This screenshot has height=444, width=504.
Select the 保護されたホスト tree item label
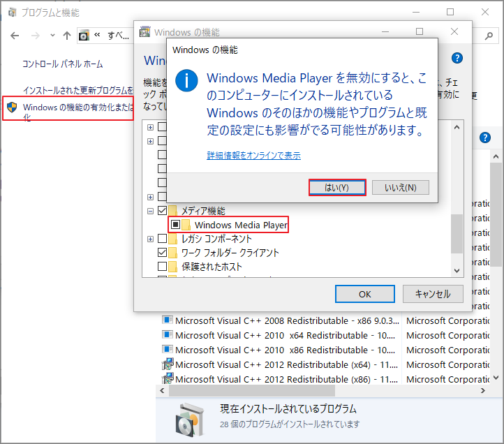coord(212,267)
